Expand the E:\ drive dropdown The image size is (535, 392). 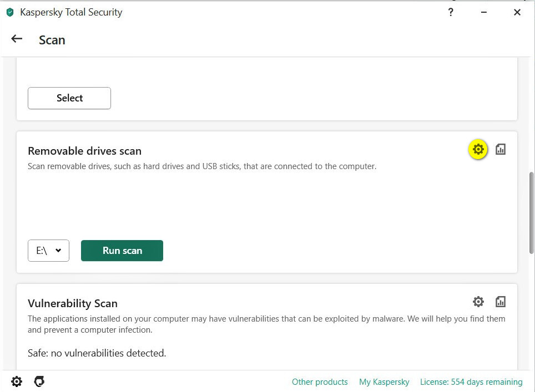tap(48, 251)
